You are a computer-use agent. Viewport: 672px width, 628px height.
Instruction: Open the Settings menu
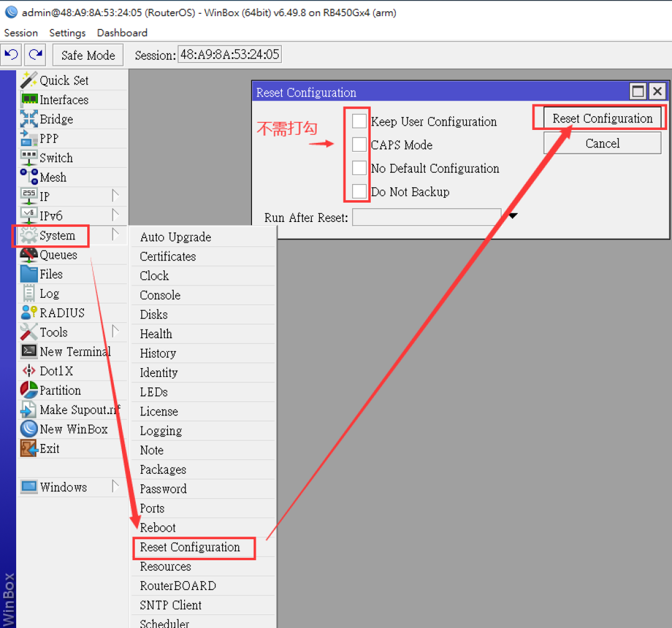click(x=67, y=33)
